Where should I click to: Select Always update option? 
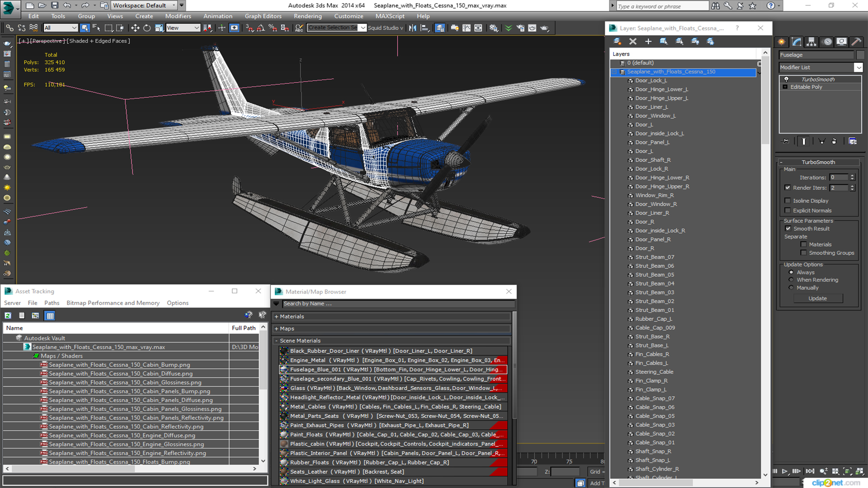[x=791, y=272]
